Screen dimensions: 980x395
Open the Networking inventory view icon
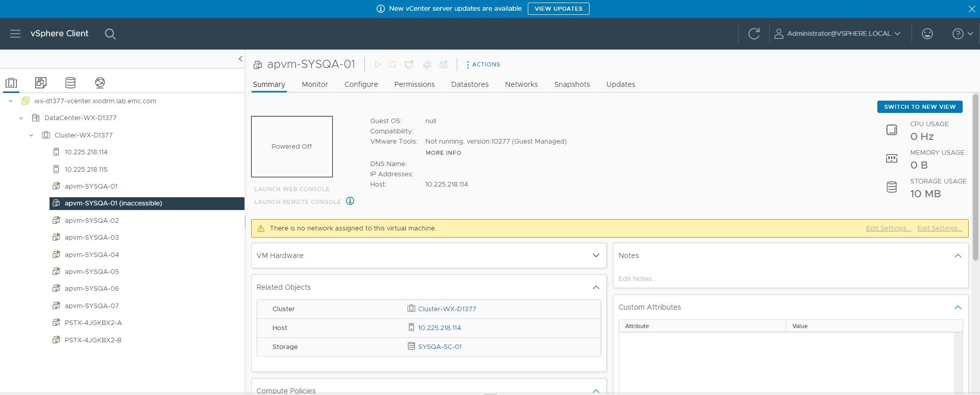(100, 83)
